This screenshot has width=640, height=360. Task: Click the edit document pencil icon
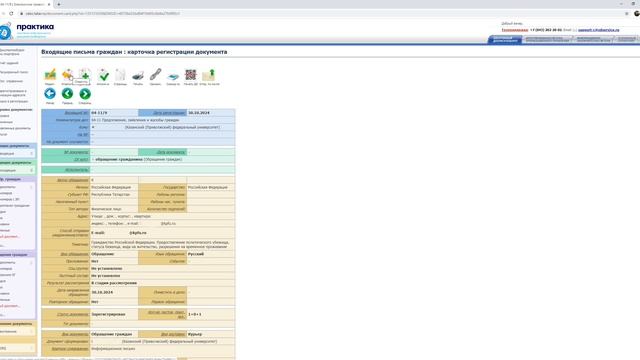click(x=50, y=75)
